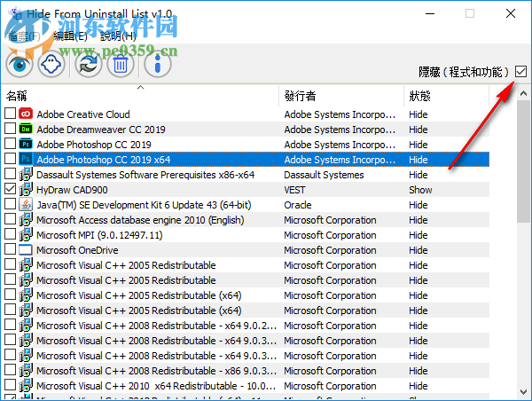532x401 pixels.
Task: Click the VEST publisher cell
Action: tap(294, 190)
